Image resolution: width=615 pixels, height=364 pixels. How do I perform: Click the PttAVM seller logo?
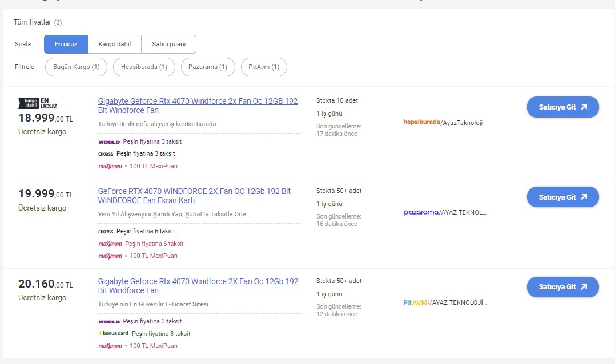point(416,302)
